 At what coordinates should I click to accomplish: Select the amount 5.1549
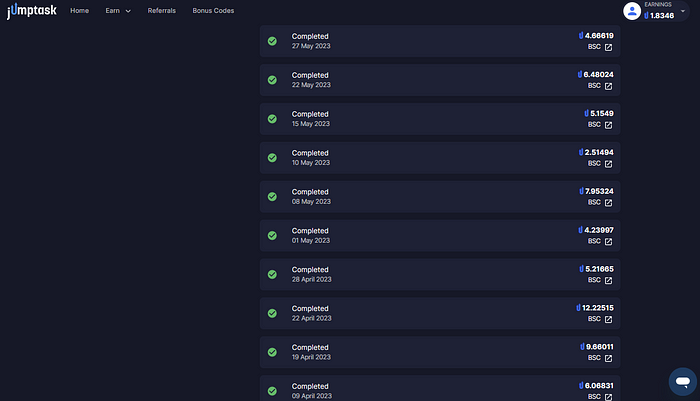pos(602,113)
